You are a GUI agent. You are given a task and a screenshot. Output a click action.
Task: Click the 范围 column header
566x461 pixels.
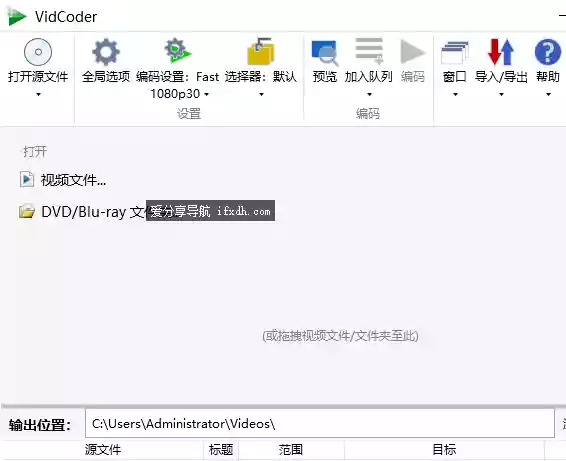(x=291, y=450)
